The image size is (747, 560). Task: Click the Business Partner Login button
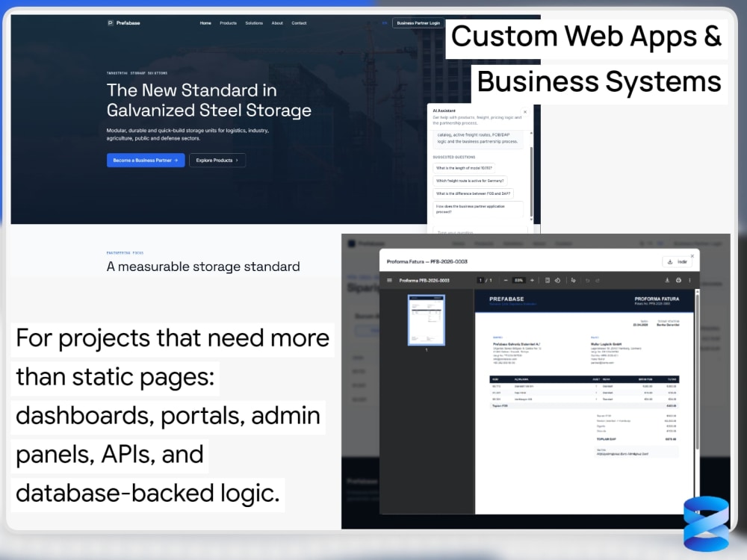click(418, 23)
